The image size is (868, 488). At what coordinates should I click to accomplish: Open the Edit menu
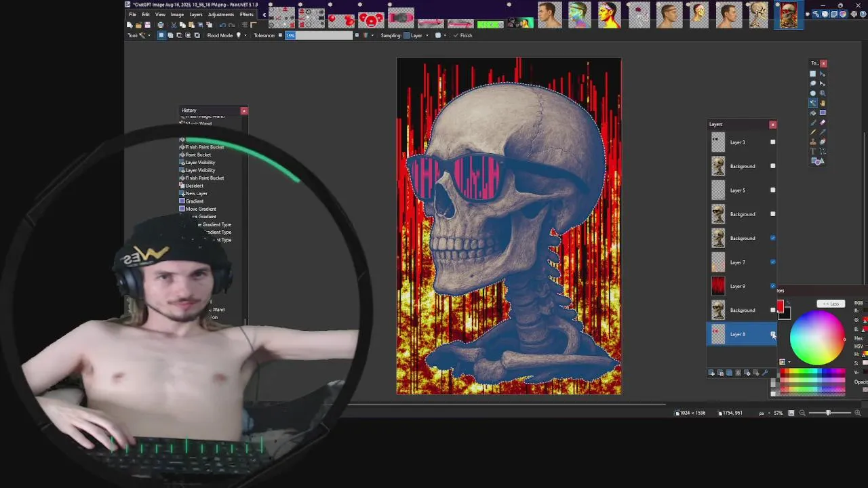click(x=146, y=14)
